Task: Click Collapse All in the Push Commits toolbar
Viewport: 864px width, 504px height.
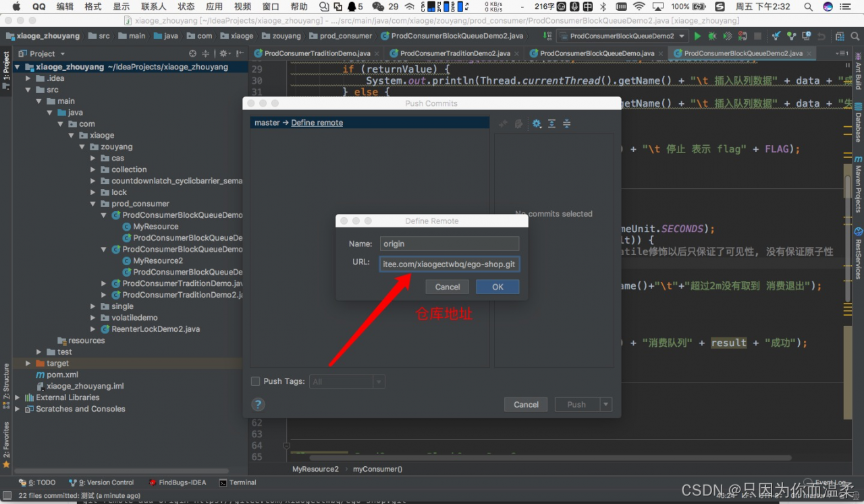Action: pos(566,123)
